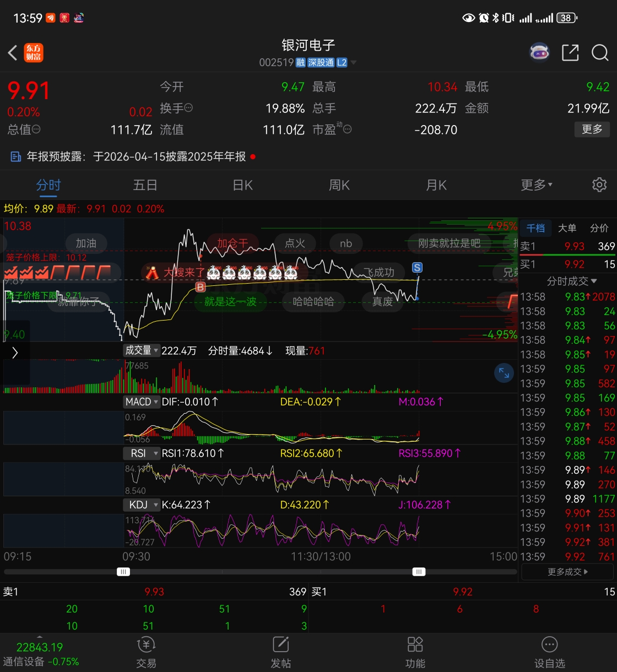
Task: Tap 通信设备 index ticker 22843.19
Action: pyautogui.click(x=40, y=647)
